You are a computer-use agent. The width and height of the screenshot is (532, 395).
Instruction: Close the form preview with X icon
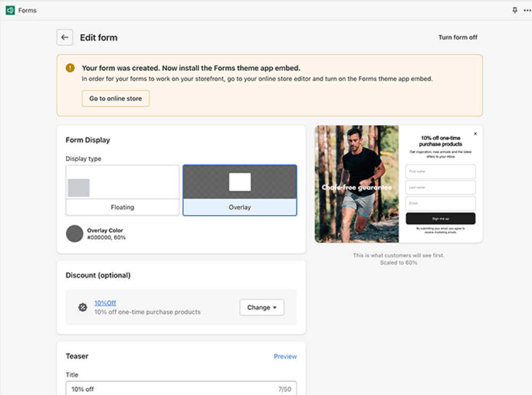[x=475, y=134]
